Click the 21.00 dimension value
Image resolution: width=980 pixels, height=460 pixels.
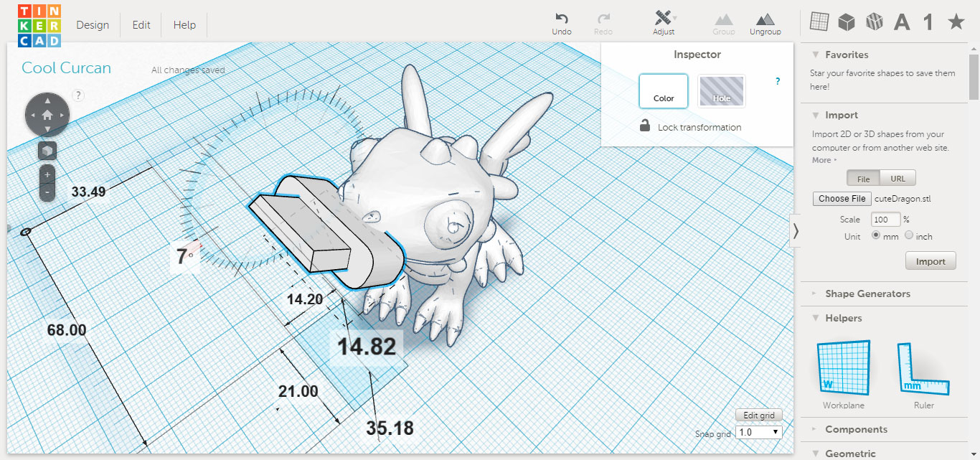[298, 391]
